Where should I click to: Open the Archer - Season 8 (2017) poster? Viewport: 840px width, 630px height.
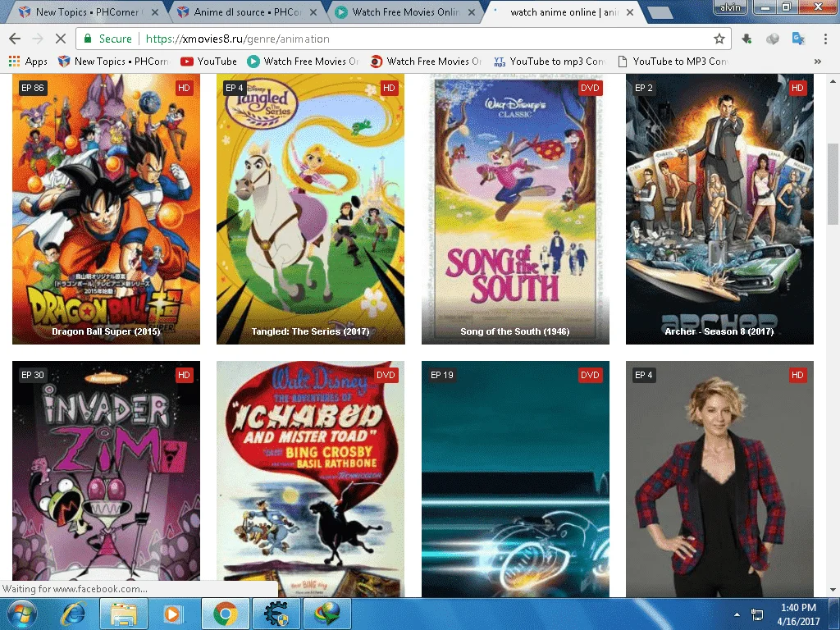[x=719, y=209]
